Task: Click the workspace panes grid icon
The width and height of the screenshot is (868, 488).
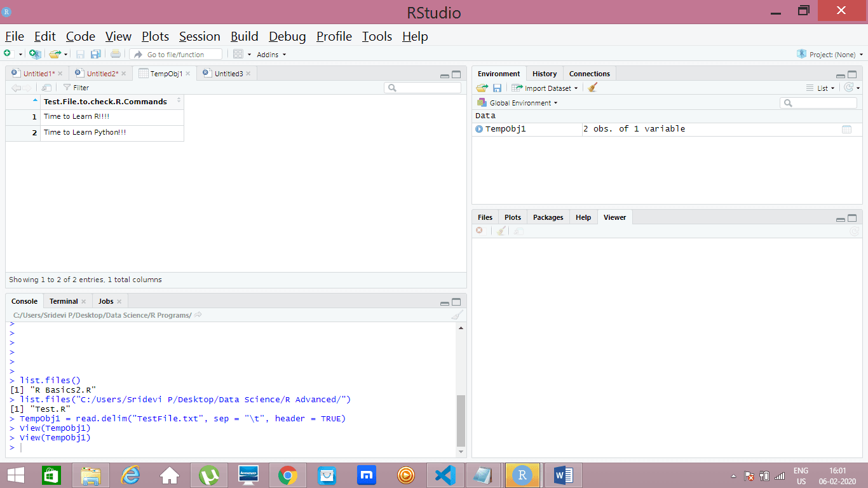Action: [x=238, y=54]
